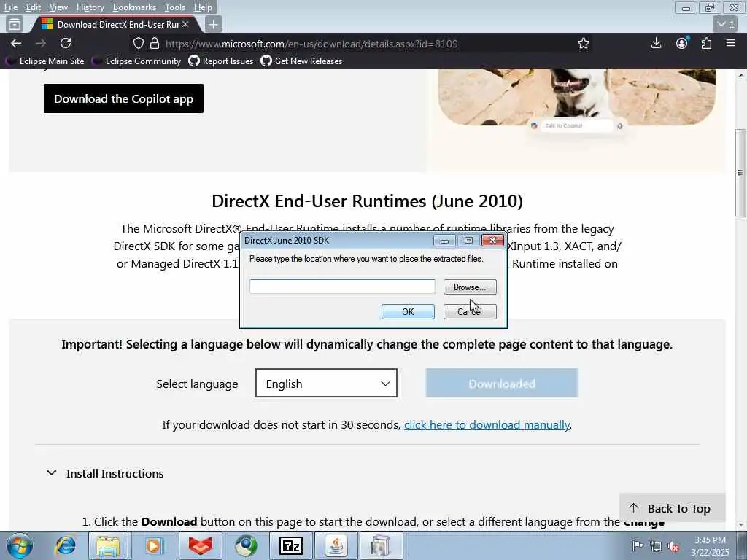Open the red fox-logo app icon in the taskbar
Viewport: 747px width, 560px height.
(200, 545)
